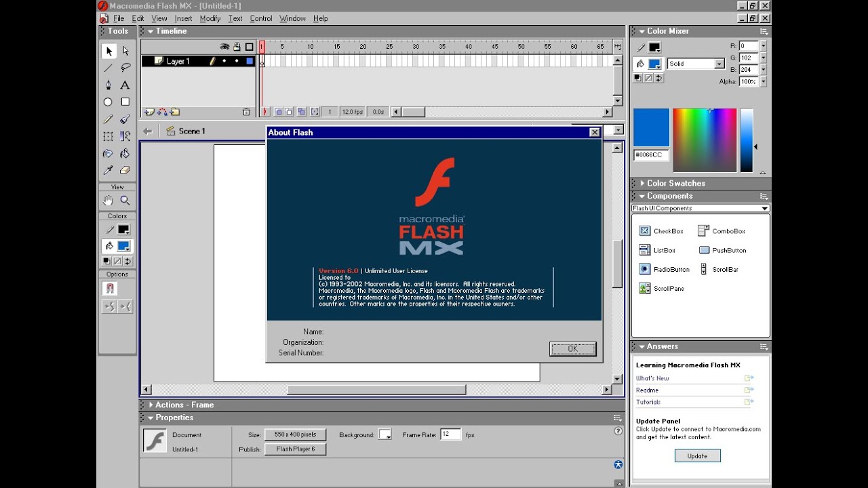The height and width of the screenshot is (488, 868).
Task: Select the Text tool
Action: (125, 85)
